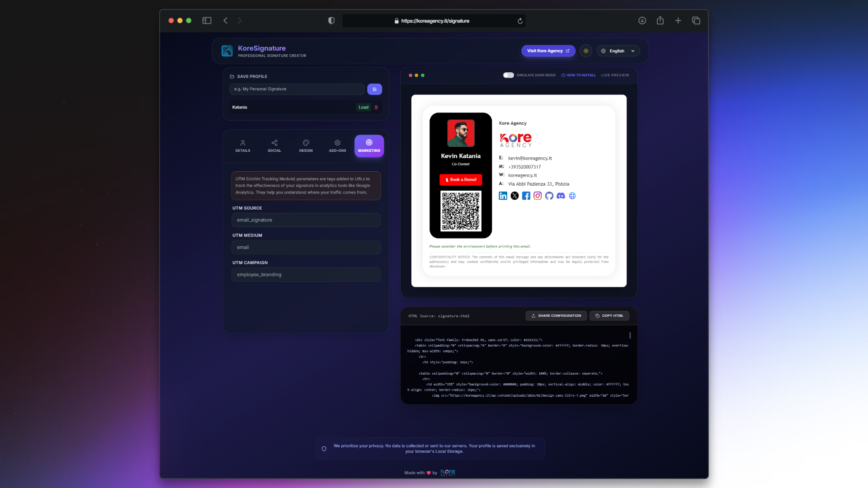This screenshot has width=868, height=488.
Task: Click the GitHub icon in signature preview
Action: point(549,196)
